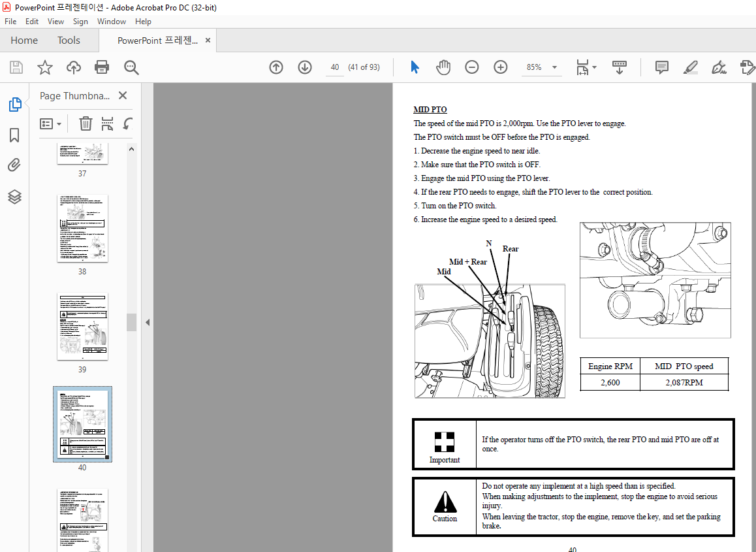Add a sticky note comment
Image resolution: width=756 pixels, height=552 pixels.
[x=661, y=67]
